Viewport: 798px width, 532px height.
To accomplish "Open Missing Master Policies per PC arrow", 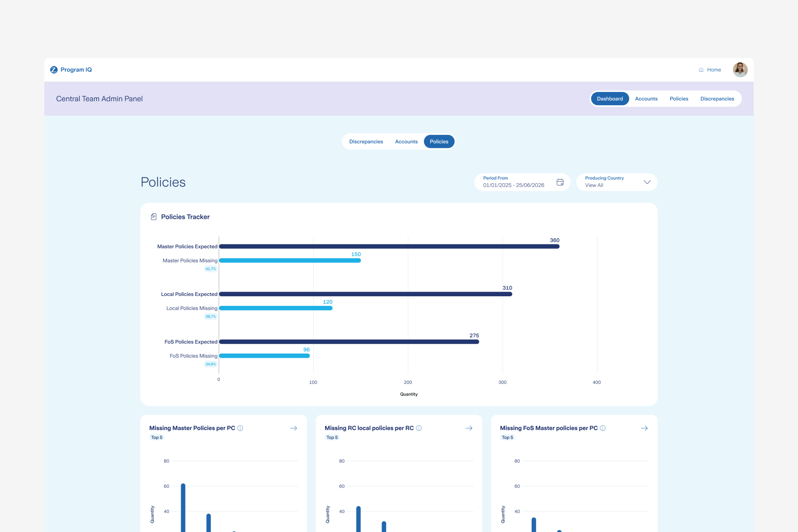I will [x=294, y=428].
